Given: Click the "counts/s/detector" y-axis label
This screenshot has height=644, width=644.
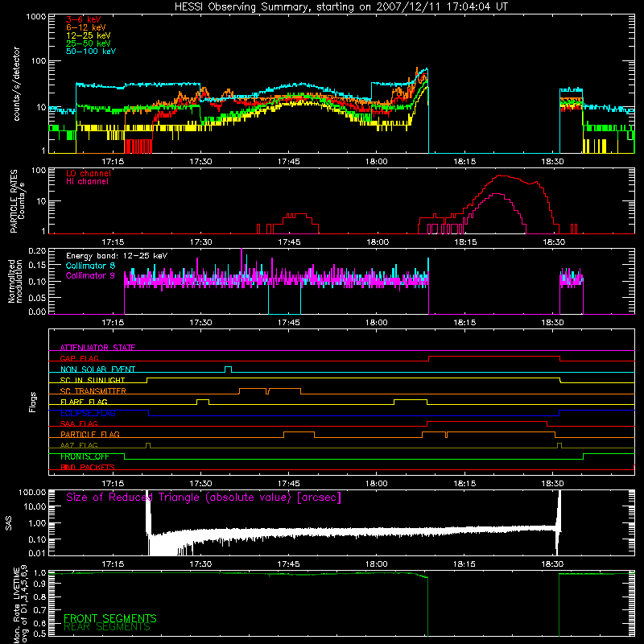Looking at the screenshot, I should point(16,84).
